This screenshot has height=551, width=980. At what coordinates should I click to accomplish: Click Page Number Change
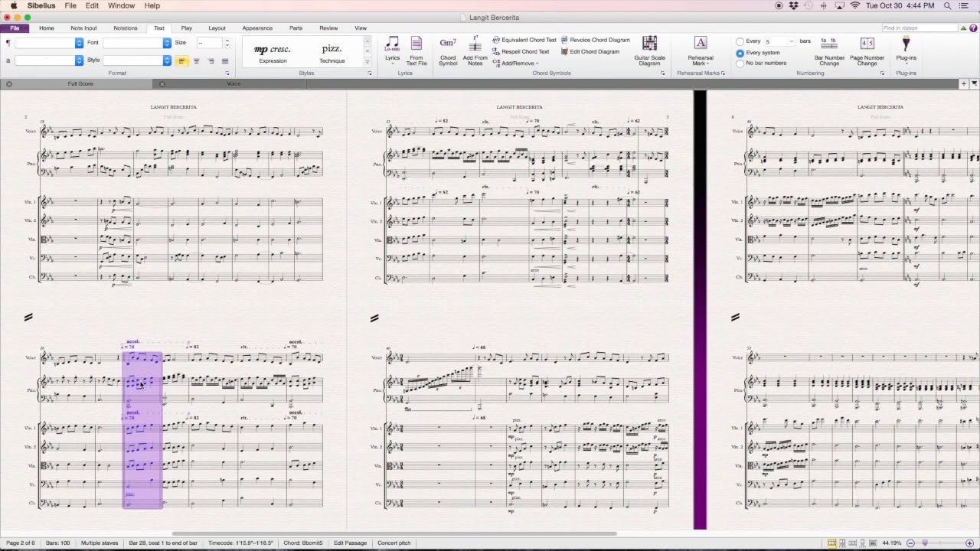[867, 51]
